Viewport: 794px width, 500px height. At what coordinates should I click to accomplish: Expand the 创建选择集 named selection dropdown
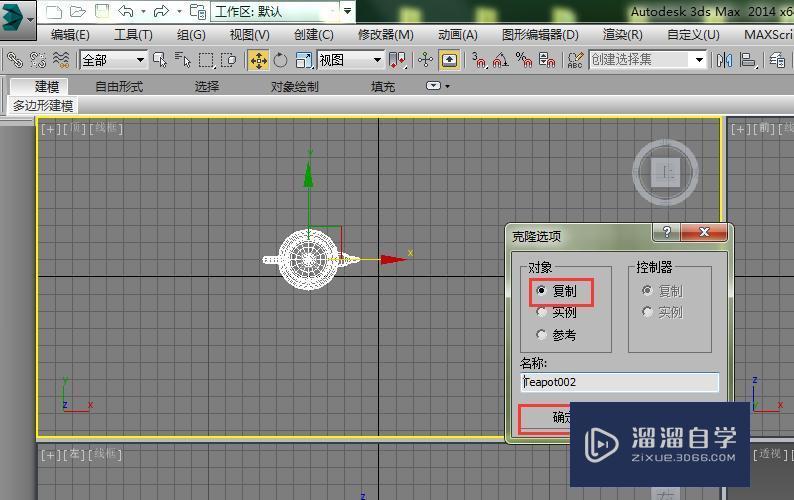(x=700, y=60)
